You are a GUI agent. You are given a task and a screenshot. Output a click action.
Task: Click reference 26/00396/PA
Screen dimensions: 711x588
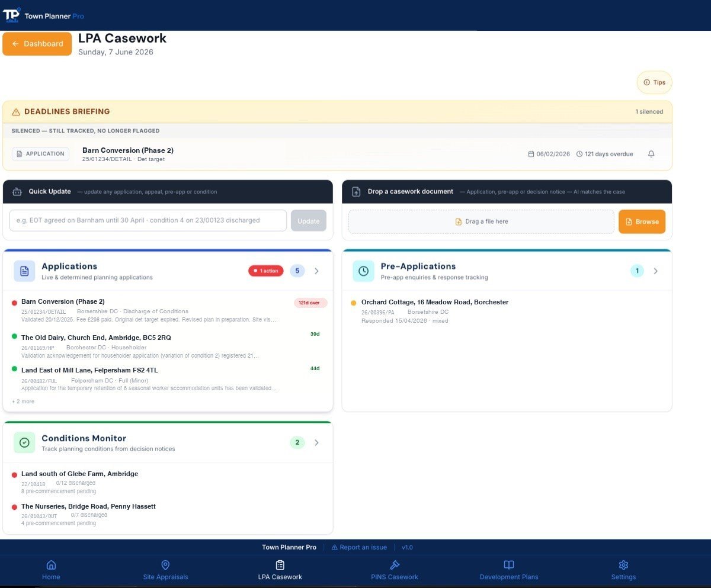click(378, 312)
